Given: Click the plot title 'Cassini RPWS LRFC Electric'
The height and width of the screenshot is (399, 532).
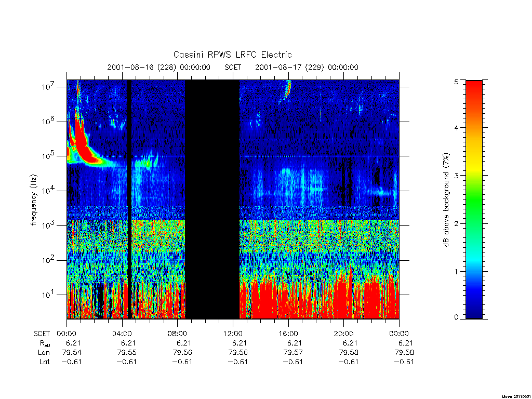Looking at the screenshot, I should tap(232, 55).
